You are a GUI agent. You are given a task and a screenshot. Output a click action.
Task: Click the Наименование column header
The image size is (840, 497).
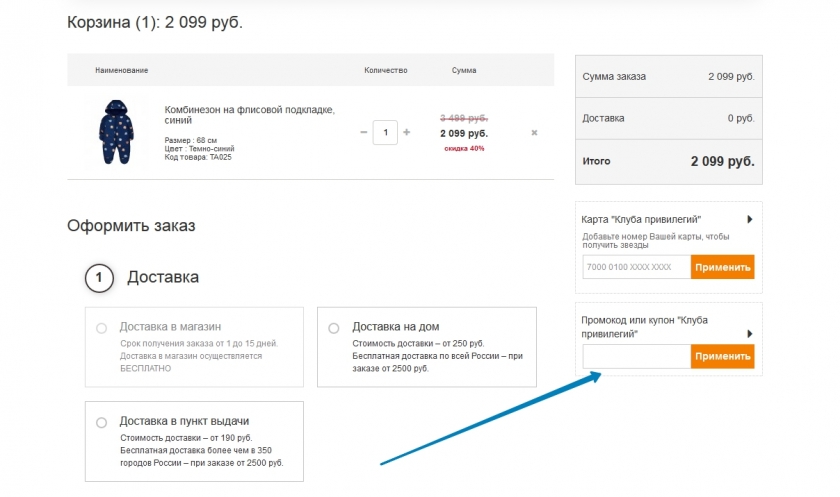[x=122, y=70]
